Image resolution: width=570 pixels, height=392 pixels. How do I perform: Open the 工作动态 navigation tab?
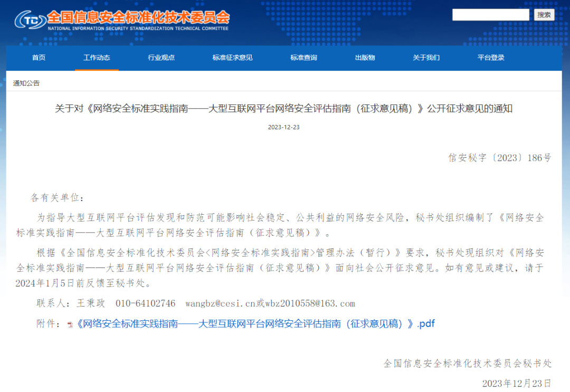[97, 58]
